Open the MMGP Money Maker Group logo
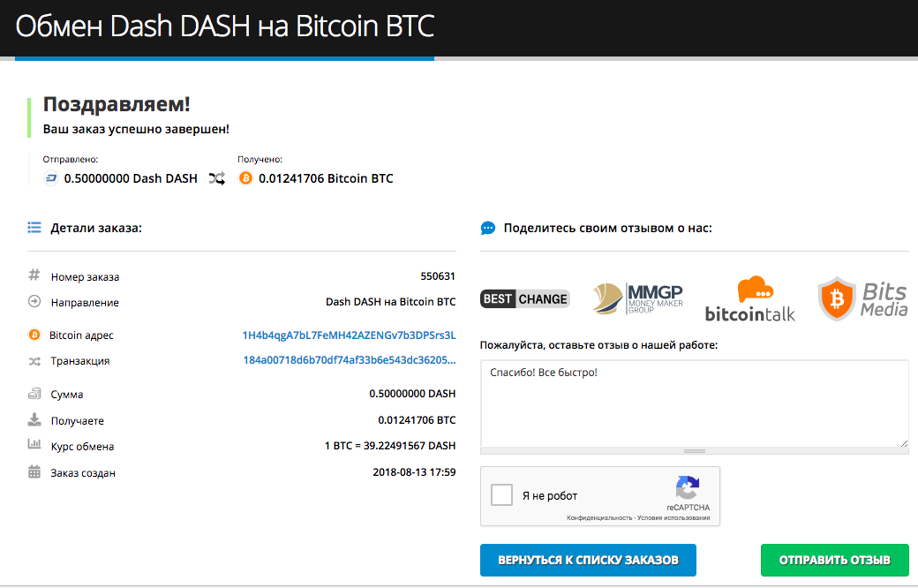The height and width of the screenshot is (588, 918). (637, 298)
